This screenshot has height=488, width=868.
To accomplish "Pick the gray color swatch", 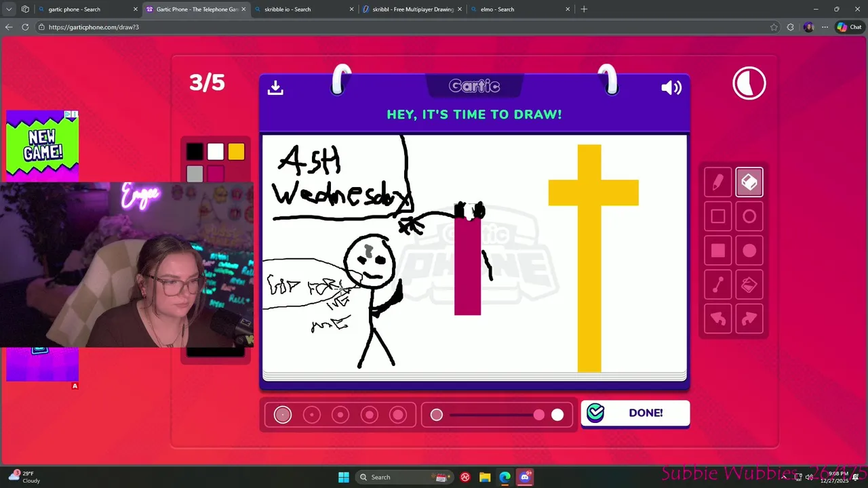I will pos(195,174).
